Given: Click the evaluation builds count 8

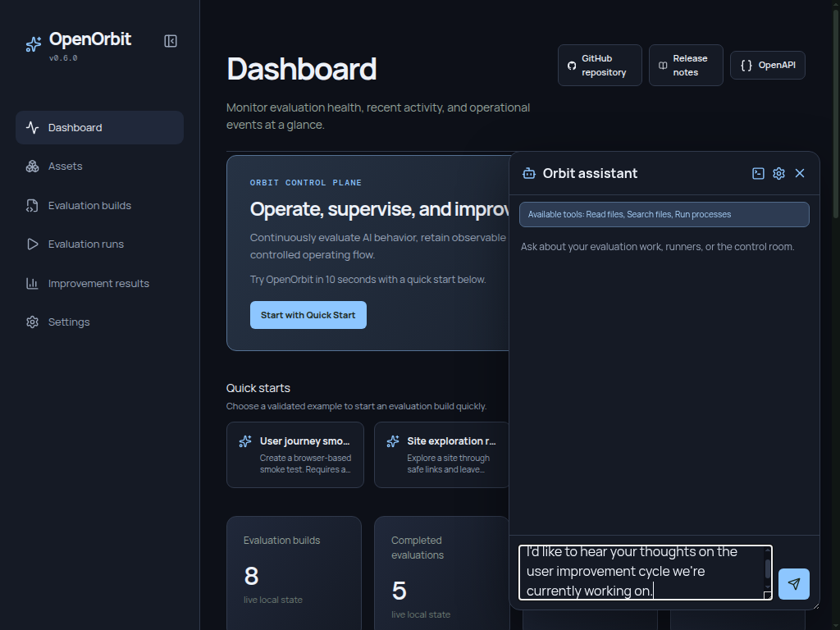Looking at the screenshot, I should [251, 577].
